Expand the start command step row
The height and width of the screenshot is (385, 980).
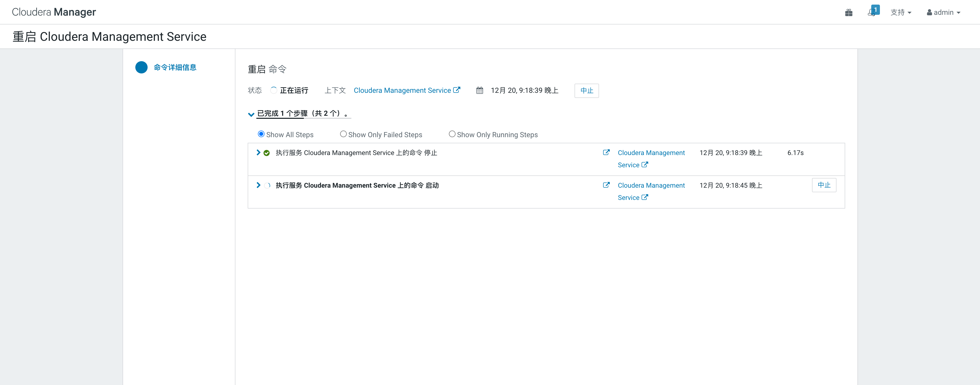(x=258, y=185)
